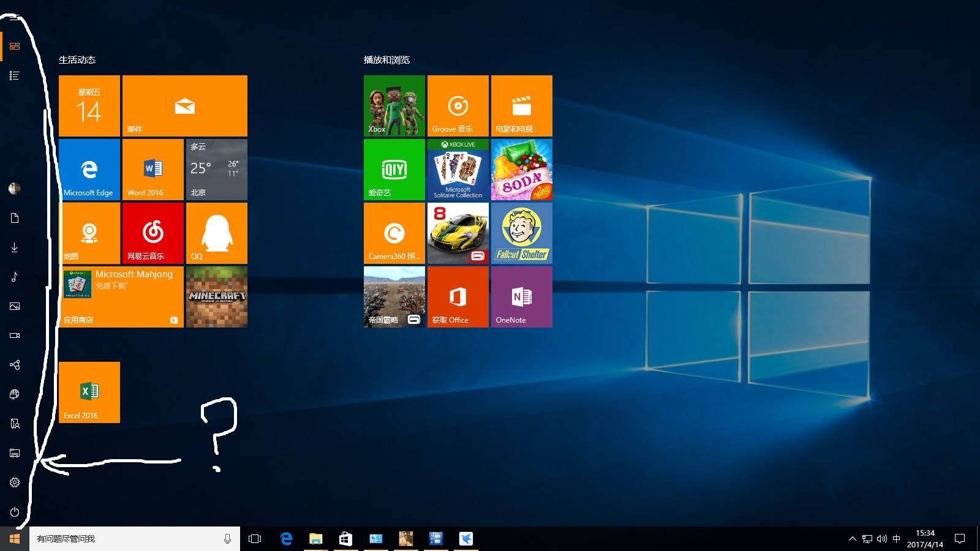Click the Windows Start button
The width and height of the screenshot is (980, 551).
(x=15, y=539)
